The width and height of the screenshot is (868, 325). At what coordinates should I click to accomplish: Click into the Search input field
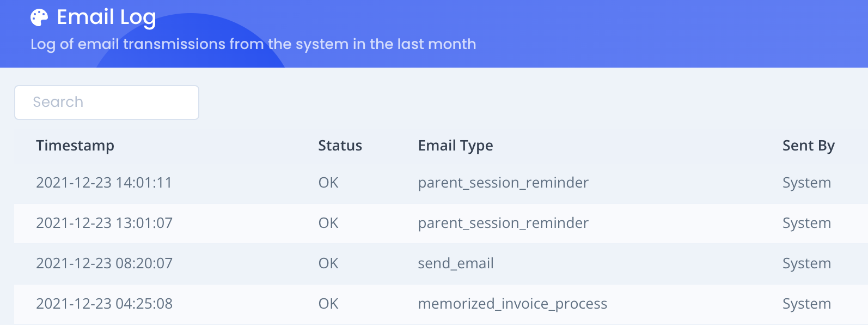(x=107, y=103)
